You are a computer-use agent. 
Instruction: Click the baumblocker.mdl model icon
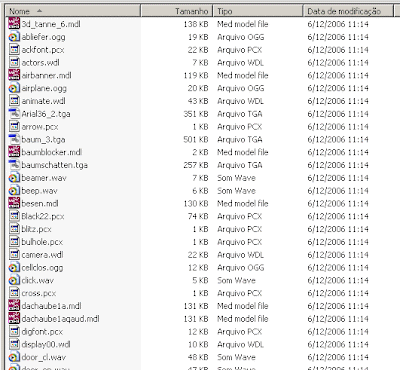coord(14,152)
